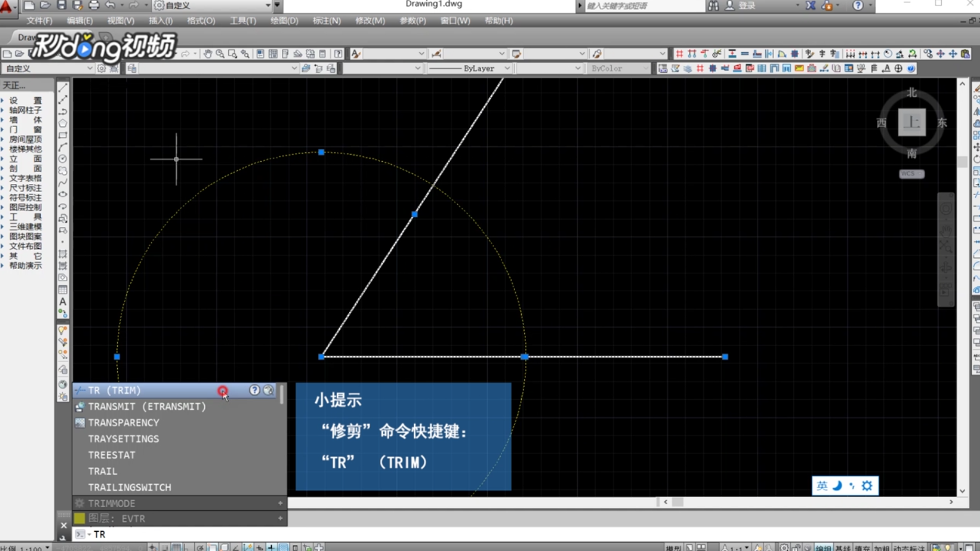Open the ByColor plot style dropdown
The image size is (980, 551).
pos(619,68)
